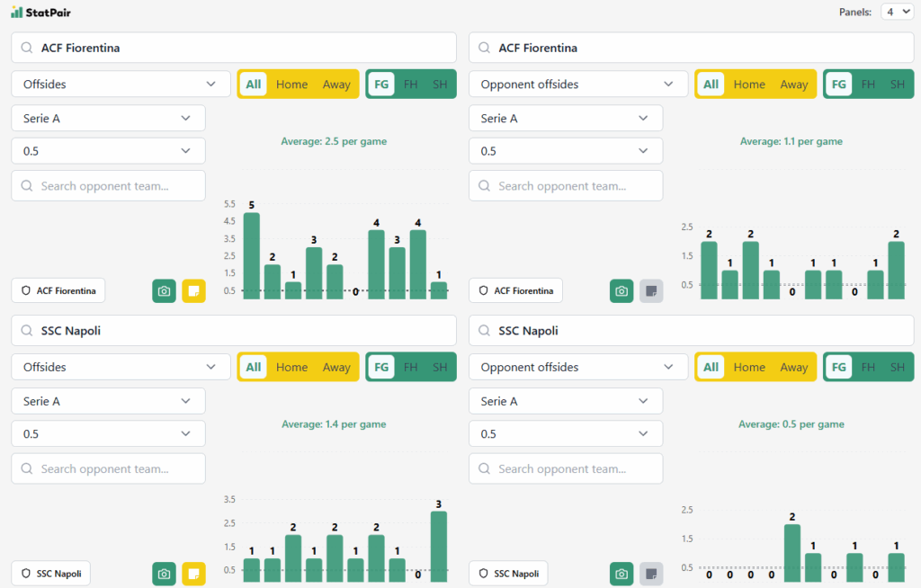This screenshot has width=921, height=588.
Task: Click SSC Napoli chip in Offsides panel
Action: tap(51, 574)
